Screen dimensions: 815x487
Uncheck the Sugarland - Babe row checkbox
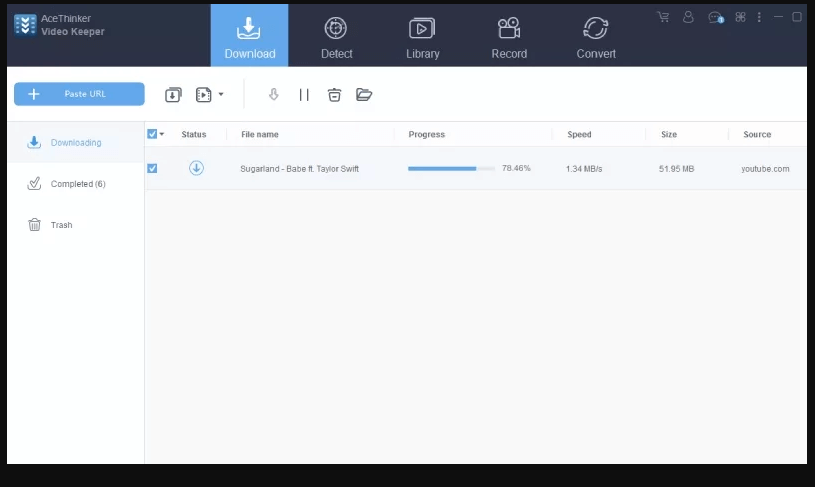[x=152, y=168]
